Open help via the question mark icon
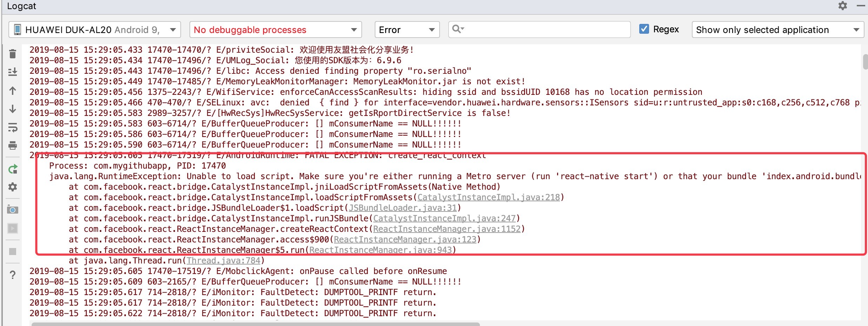The height and width of the screenshot is (326, 868). click(13, 275)
